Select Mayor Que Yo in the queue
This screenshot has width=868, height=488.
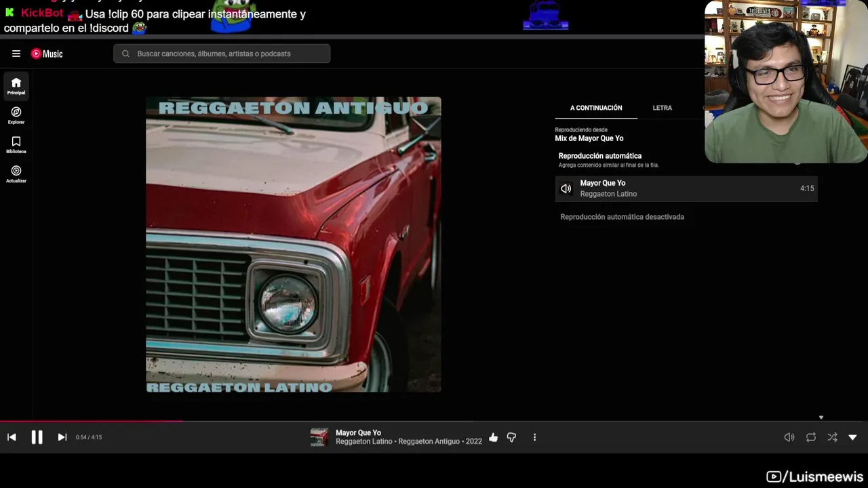pyautogui.click(x=686, y=188)
